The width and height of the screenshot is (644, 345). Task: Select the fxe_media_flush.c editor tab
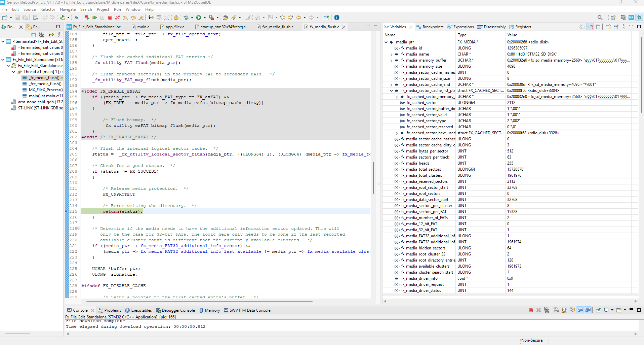278,27
